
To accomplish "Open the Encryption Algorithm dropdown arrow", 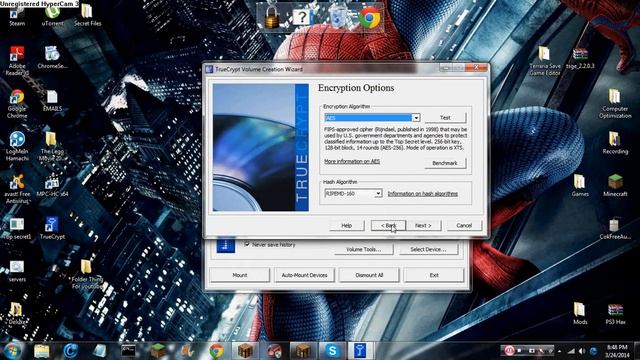I will pyautogui.click(x=416, y=118).
